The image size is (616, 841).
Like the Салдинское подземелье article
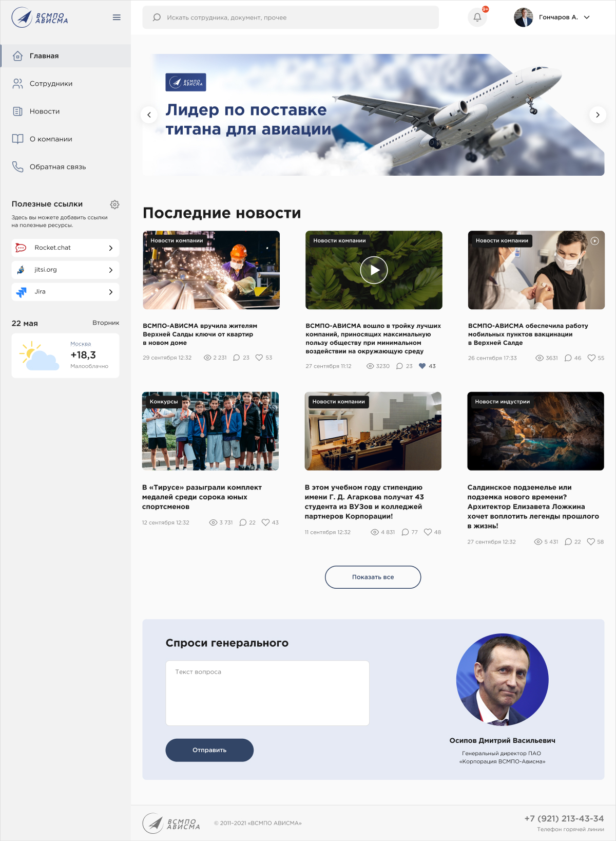[591, 542]
